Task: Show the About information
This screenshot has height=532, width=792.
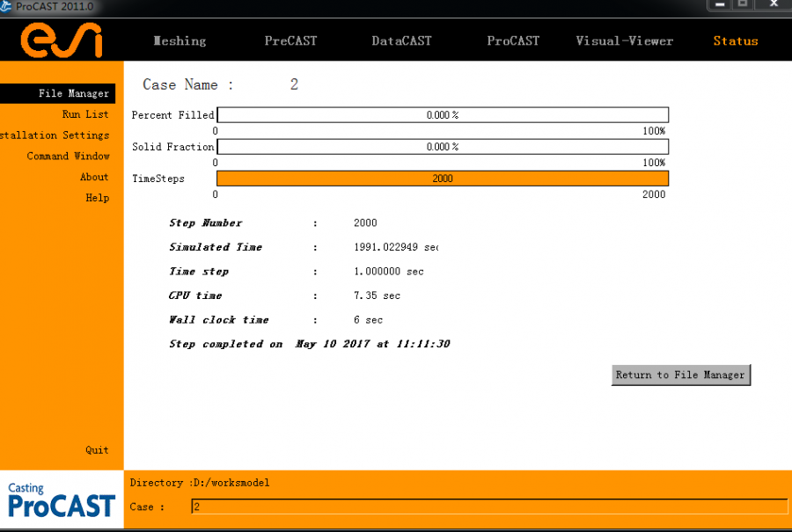Action: [94, 177]
